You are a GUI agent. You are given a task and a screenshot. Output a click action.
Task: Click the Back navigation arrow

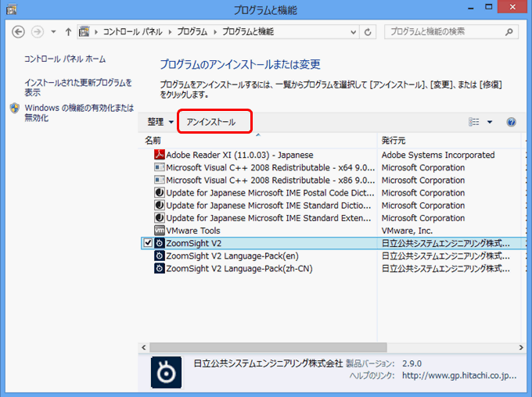point(18,32)
